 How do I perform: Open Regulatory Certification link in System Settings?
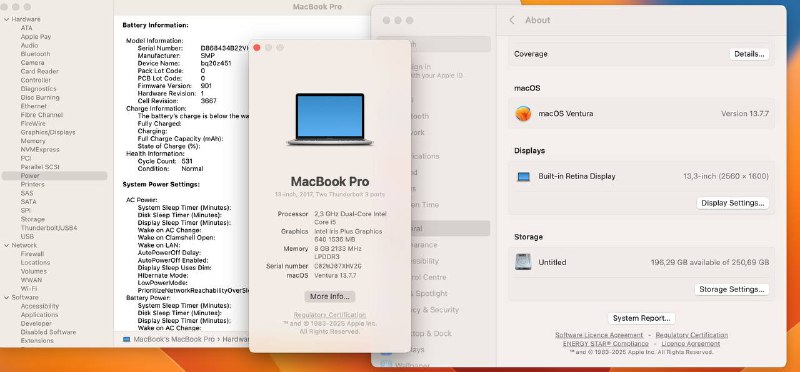692,335
